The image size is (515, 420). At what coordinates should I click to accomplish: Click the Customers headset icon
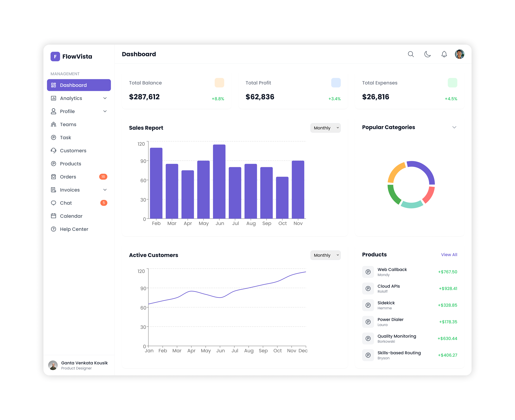[x=53, y=151]
